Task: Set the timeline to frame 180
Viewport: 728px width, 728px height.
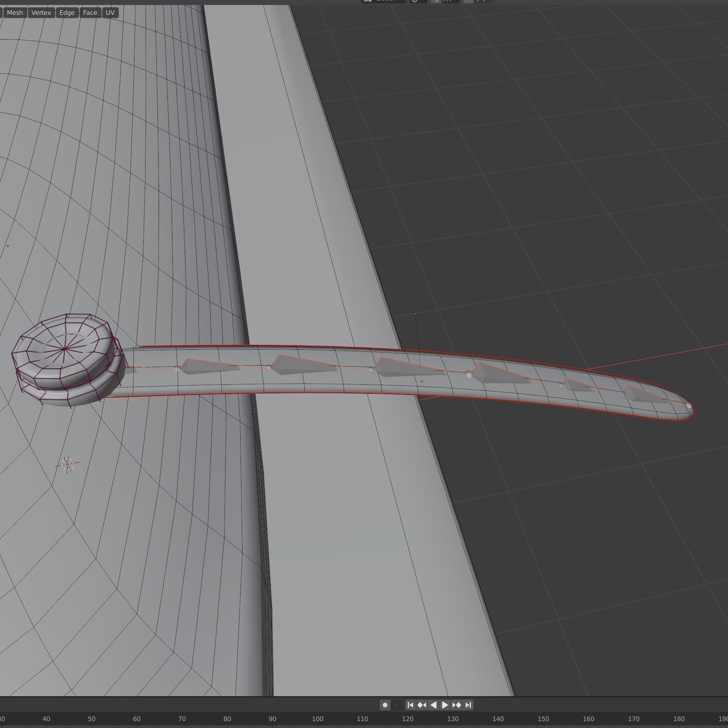Action: point(679,719)
